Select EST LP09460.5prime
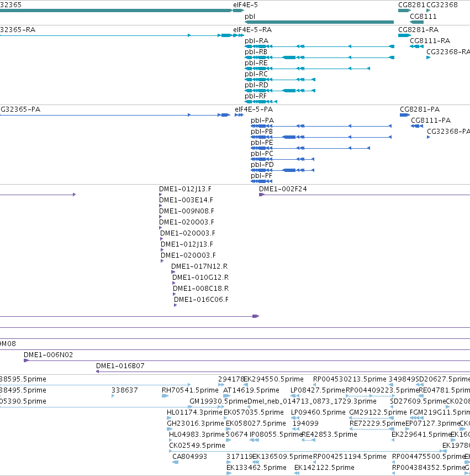Screen dimensions: 470x476 pyautogui.click(x=318, y=412)
